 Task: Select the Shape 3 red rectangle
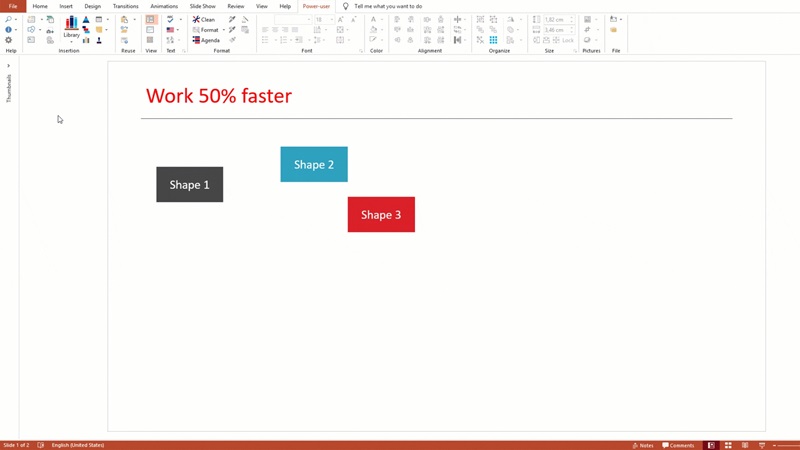pos(381,214)
